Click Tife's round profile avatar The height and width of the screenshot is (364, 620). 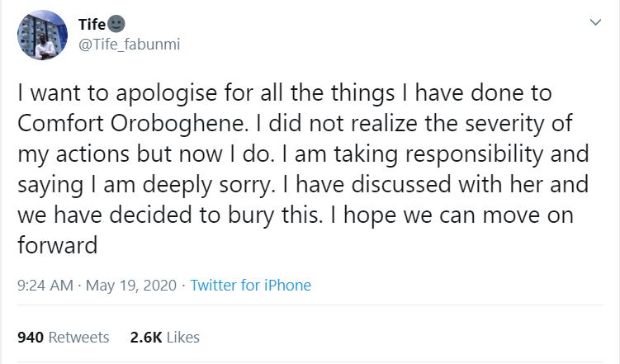[42, 35]
